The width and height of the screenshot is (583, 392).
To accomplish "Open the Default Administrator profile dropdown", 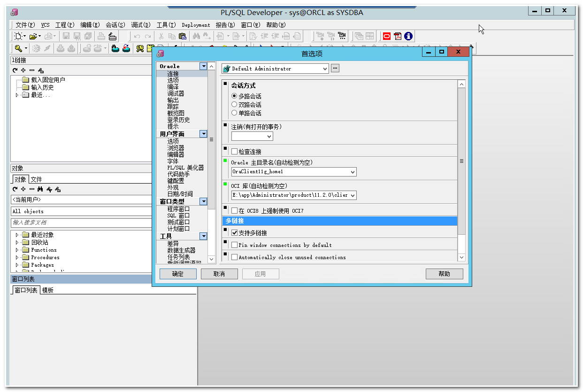I will point(325,69).
